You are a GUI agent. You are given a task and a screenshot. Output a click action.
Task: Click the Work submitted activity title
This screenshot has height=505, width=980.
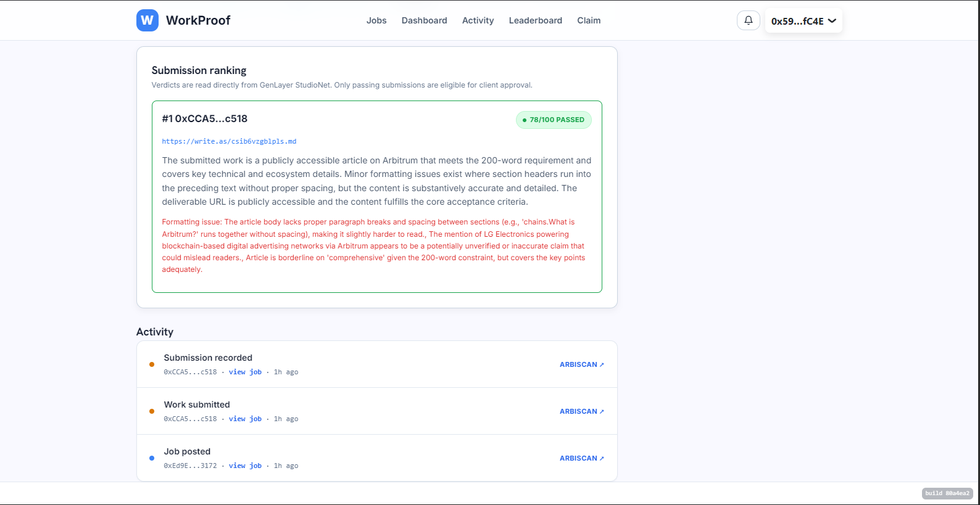point(197,404)
